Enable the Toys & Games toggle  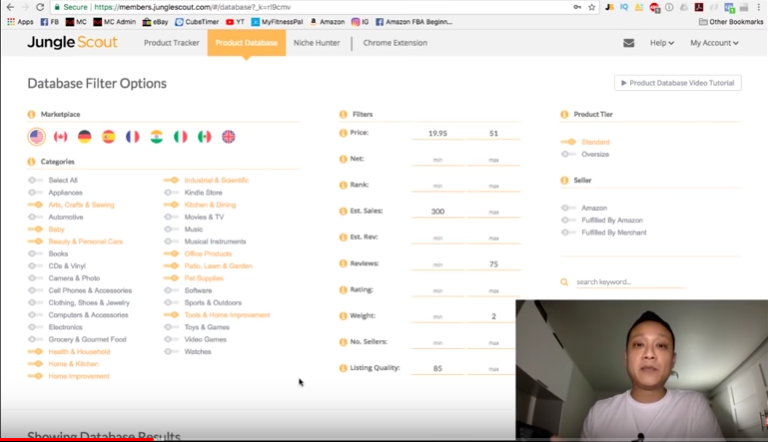171,327
